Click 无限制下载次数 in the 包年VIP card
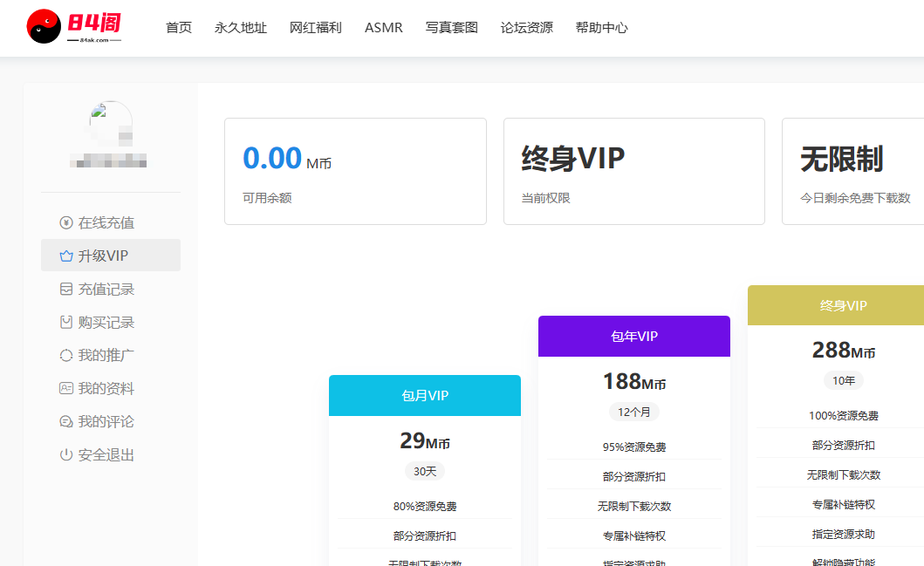 pyautogui.click(x=634, y=507)
